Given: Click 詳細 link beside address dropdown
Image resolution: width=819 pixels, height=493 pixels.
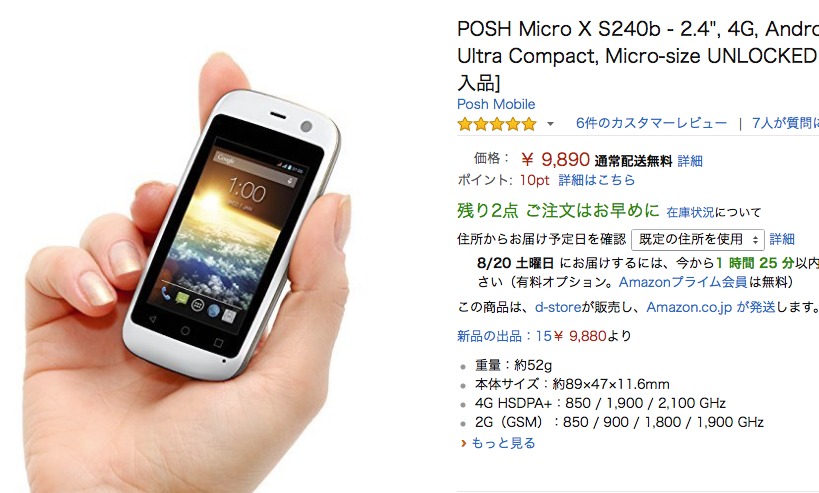Looking at the screenshot, I should pos(782,239).
